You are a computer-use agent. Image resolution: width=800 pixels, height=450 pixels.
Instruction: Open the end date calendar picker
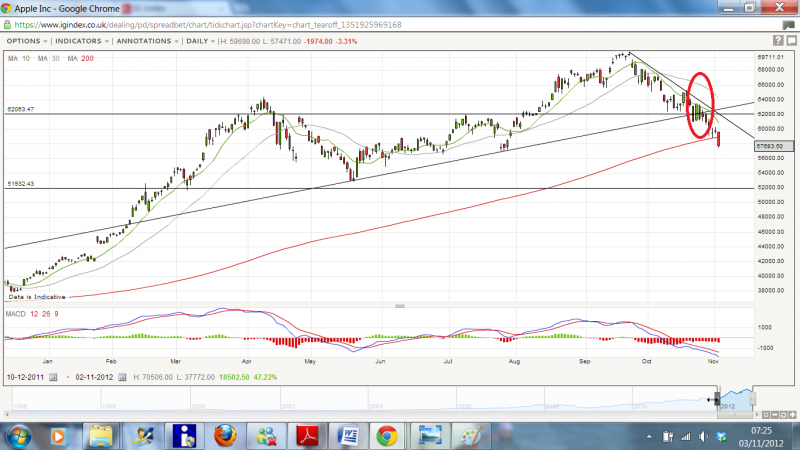tap(124, 377)
